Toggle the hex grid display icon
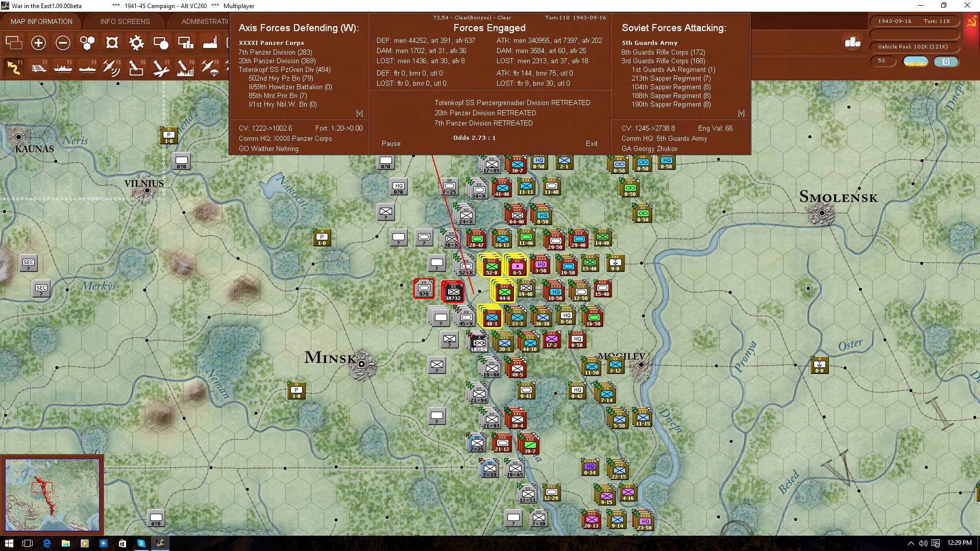This screenshot has height=551, width=980. point(87,43)
